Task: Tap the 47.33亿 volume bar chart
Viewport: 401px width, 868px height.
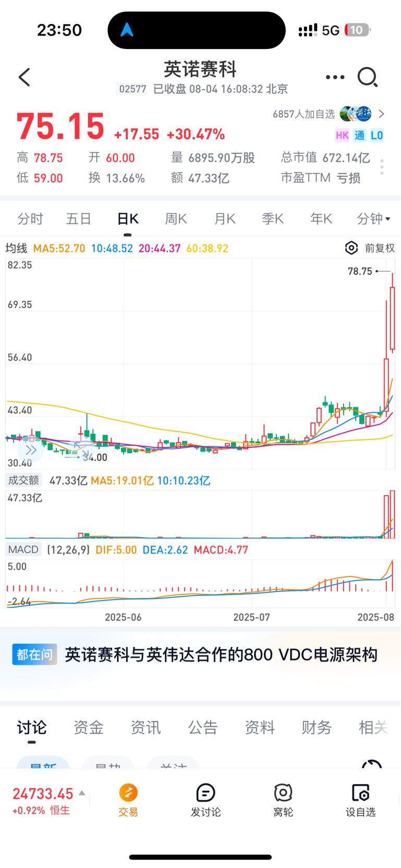Action: point(200,514)
